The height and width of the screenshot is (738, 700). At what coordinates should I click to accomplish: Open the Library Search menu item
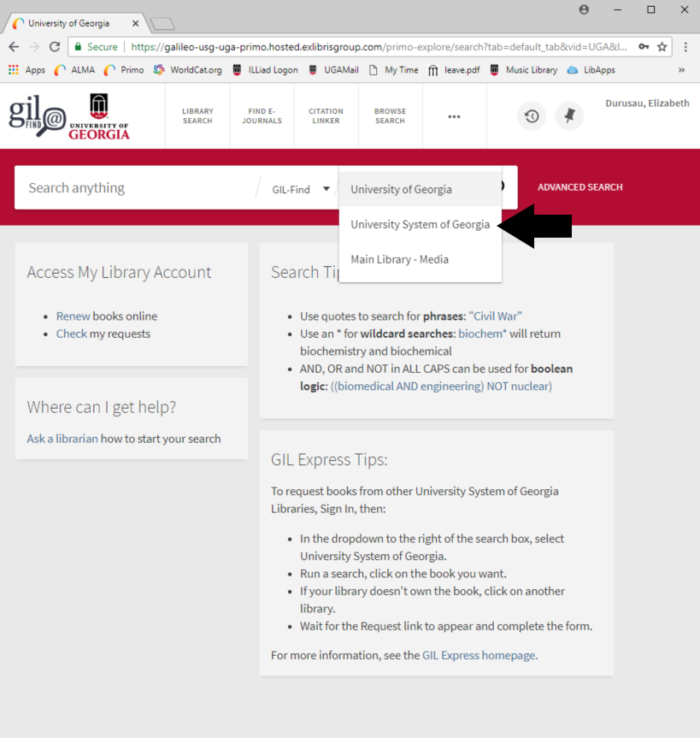197,116
